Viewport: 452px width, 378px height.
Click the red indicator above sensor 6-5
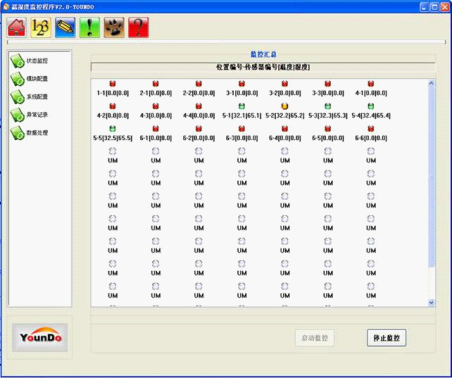pos(328,129)
